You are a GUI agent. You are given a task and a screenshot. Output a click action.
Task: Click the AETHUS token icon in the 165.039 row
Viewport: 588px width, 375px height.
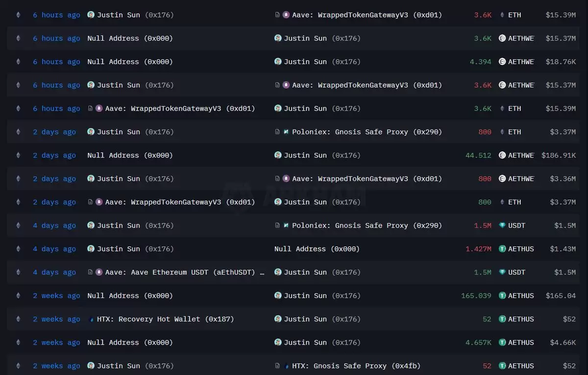[502, 296]
